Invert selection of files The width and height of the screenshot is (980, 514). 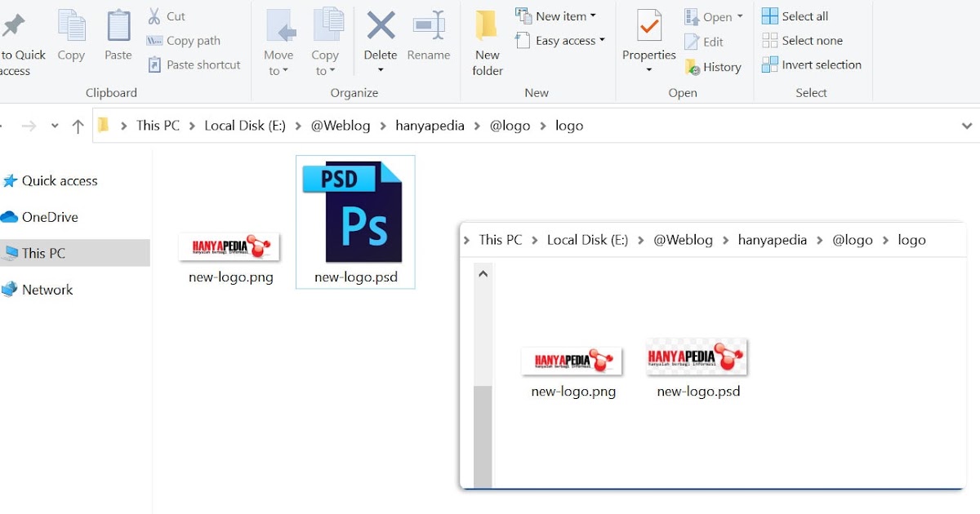[x=812, y=64]
